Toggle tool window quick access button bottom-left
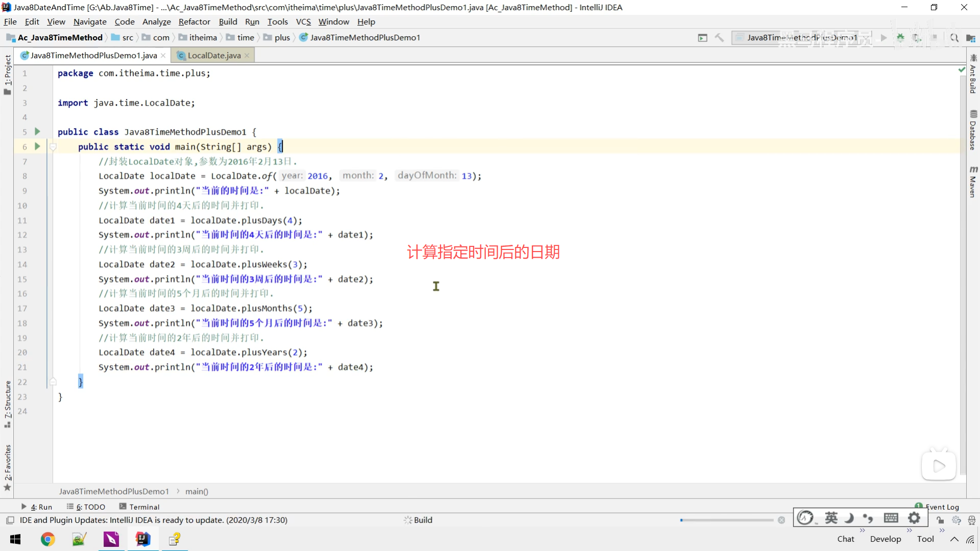This screenshot has width=980, height=551. pyautogui.click(x=10, y=520)
